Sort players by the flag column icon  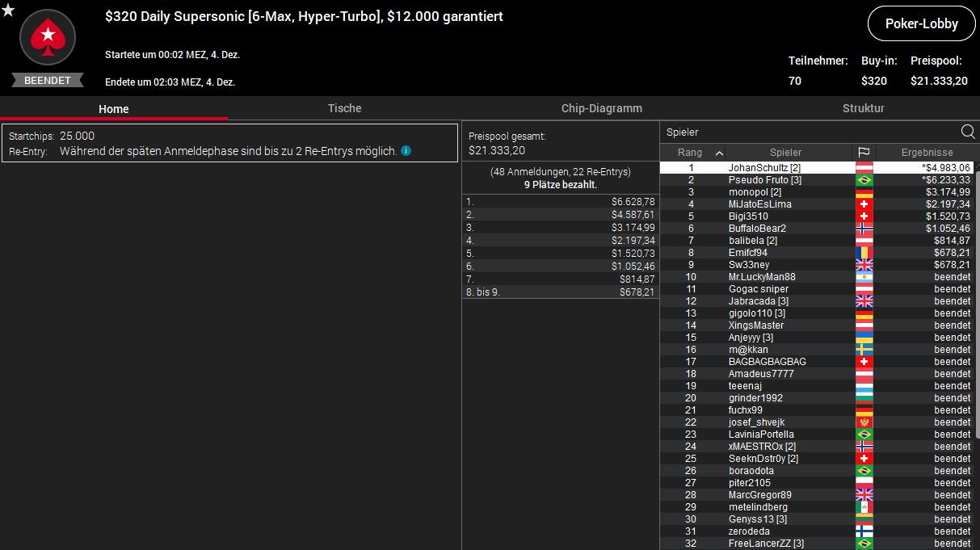pyautogui.click(x=864, y=152)
